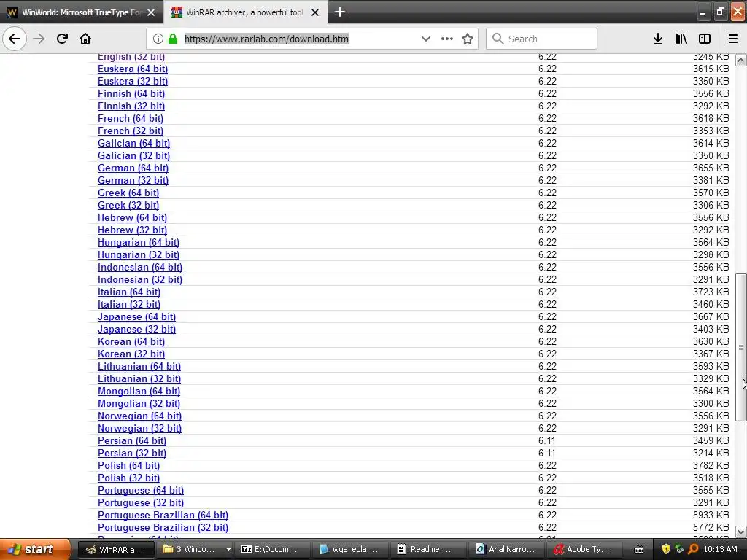Open Persian (64 bit) link
The image size is (747, 560).
(x=132, y=440)
